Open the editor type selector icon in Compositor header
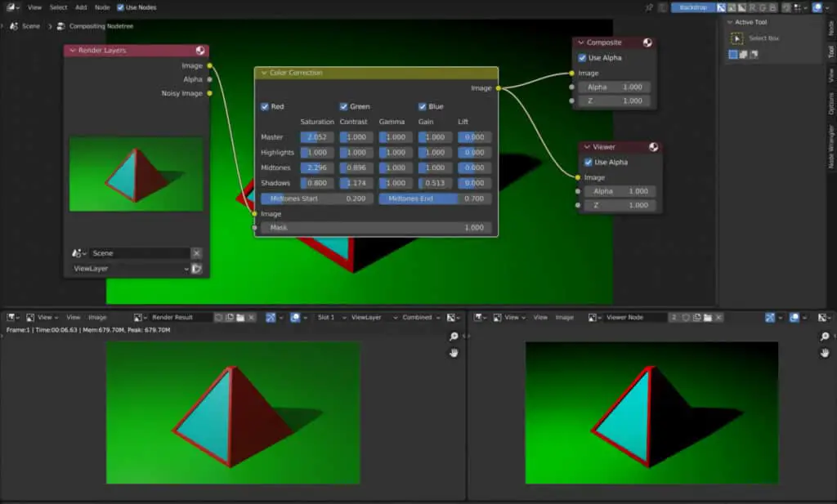Viewport: 837px width, 504px height. point(10,7)
